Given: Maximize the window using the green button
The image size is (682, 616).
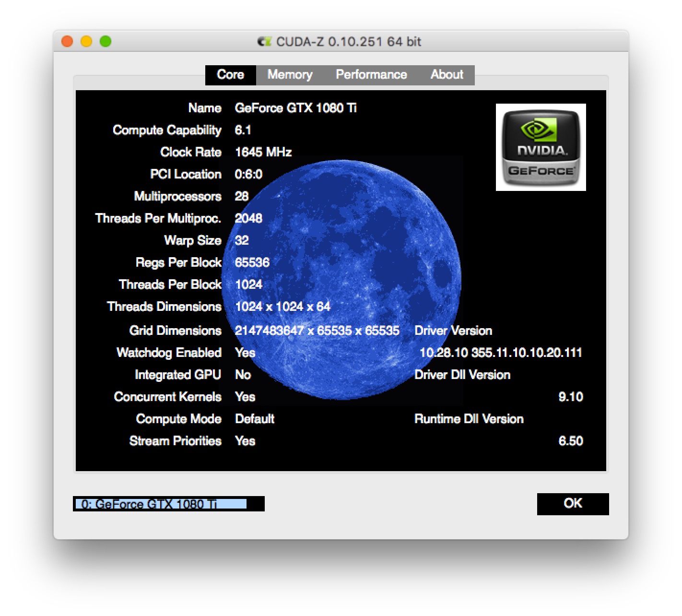Looking at the screenshot, I should tap(106, 42).
